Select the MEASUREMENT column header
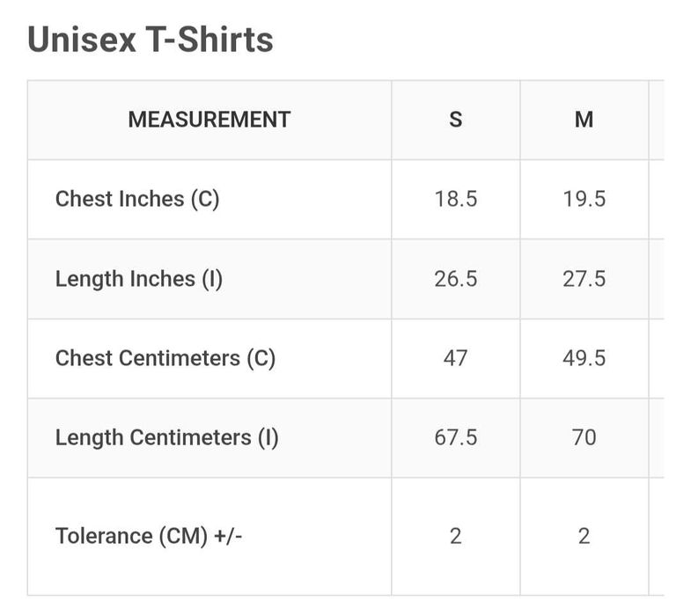Screen dimensions: 691x616 coord(210,120)
